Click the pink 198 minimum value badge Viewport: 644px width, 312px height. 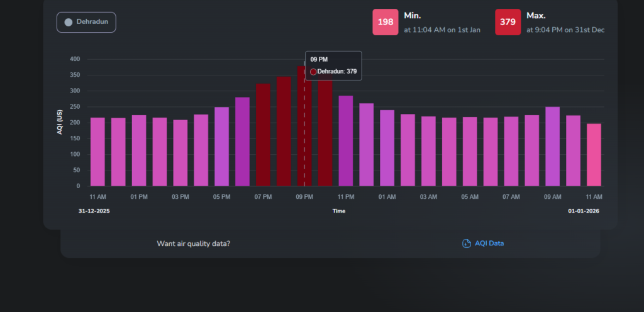coord(385,22)
